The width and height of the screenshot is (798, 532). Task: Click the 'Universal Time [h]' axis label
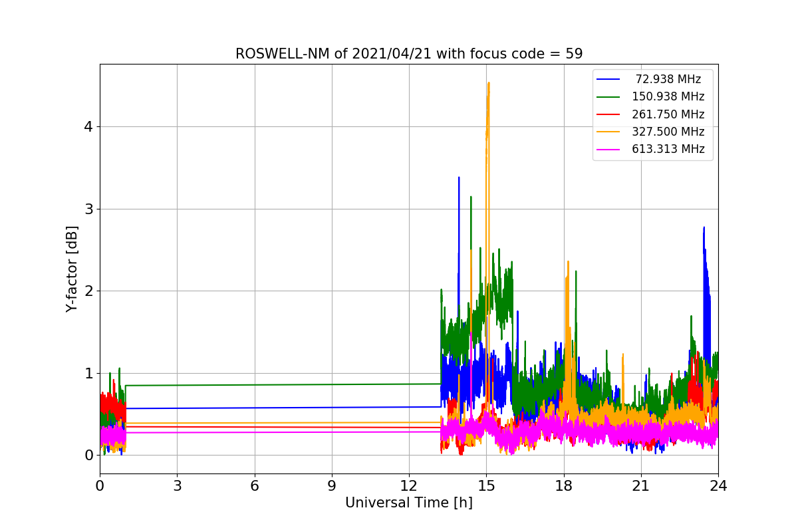pyautogui.click(x=409, y=503)
